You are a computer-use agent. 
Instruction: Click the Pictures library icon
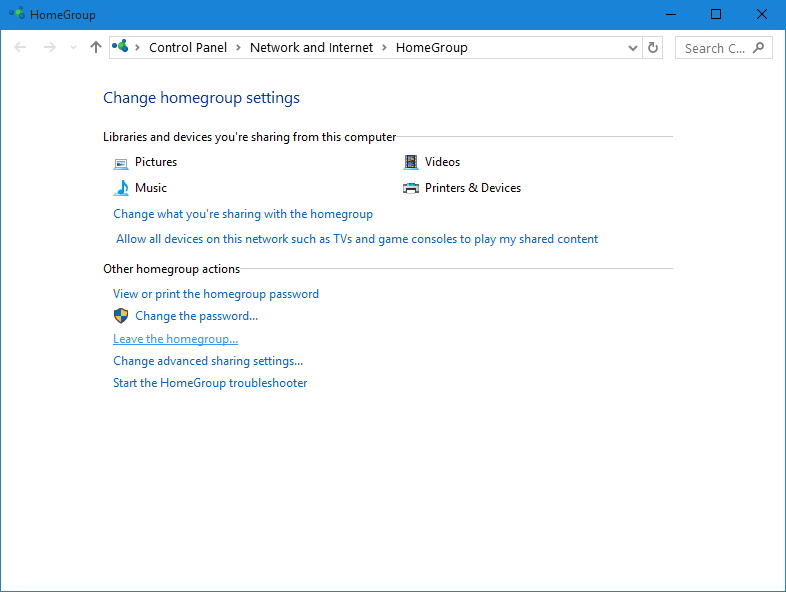coord(121,163)
